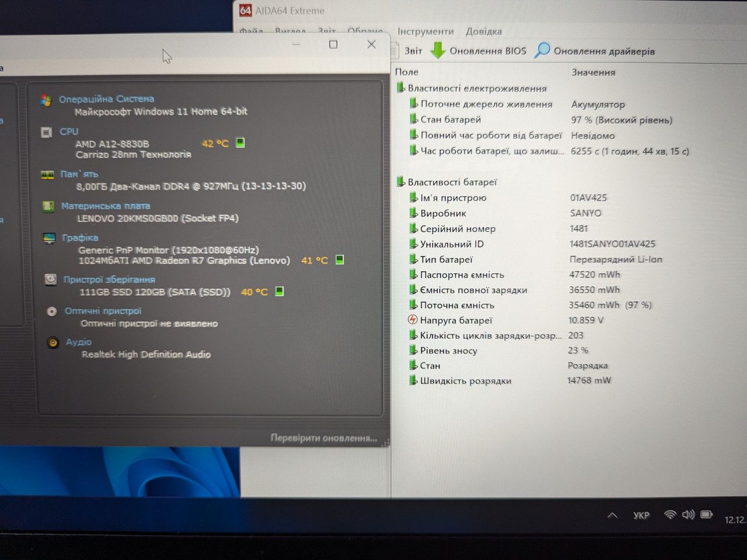Click the row icon beside Стан батарей
The width and height of the screenshot is (747, 560).
coord(413,119)
